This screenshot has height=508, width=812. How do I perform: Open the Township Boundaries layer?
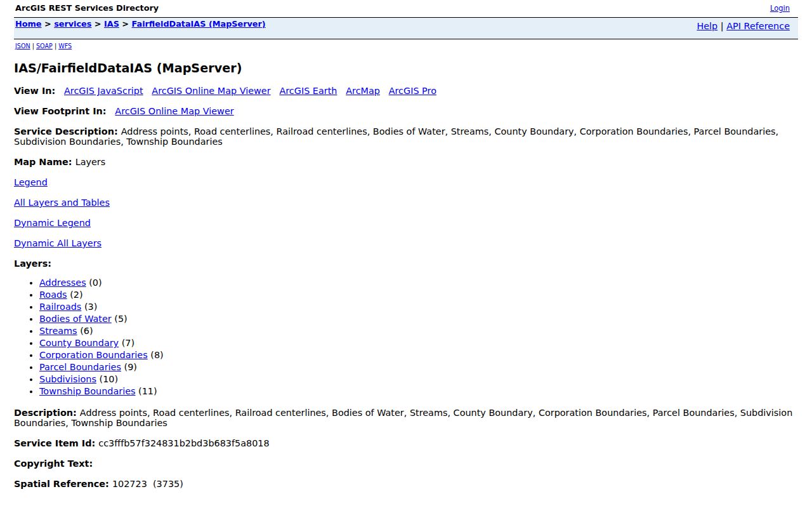[x=87, y=391]
